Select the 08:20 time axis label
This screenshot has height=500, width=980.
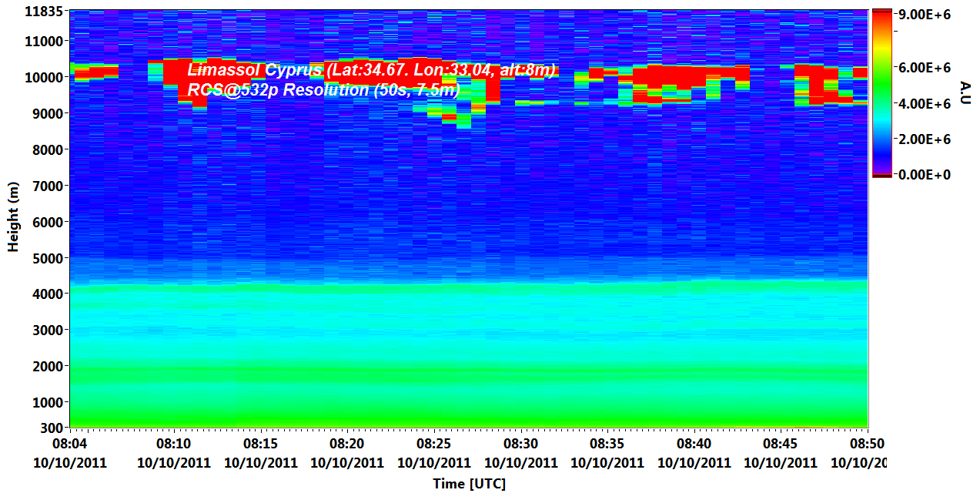pyautogui.click(x=347, y=445)
